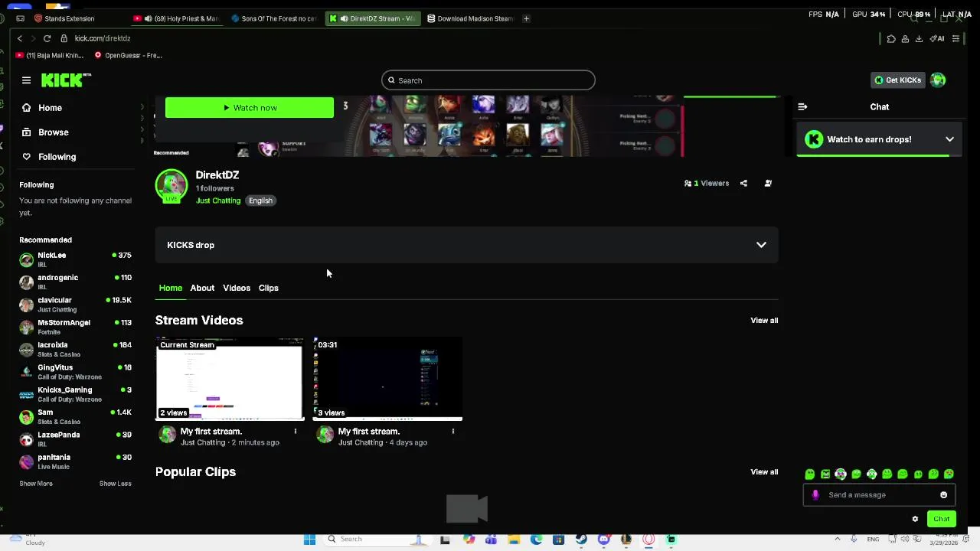The image size is (980, 551).
Task: Click the Get KICKs button
Action: (898, 80)
